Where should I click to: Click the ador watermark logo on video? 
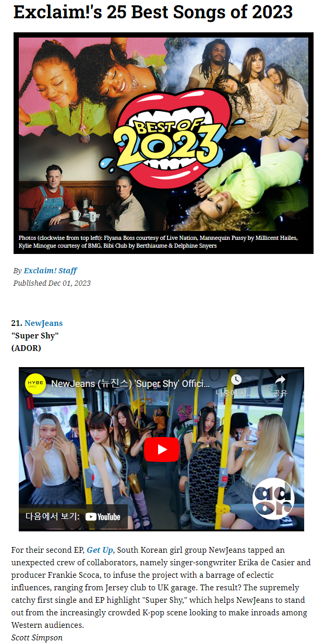[x=273, y=499]
